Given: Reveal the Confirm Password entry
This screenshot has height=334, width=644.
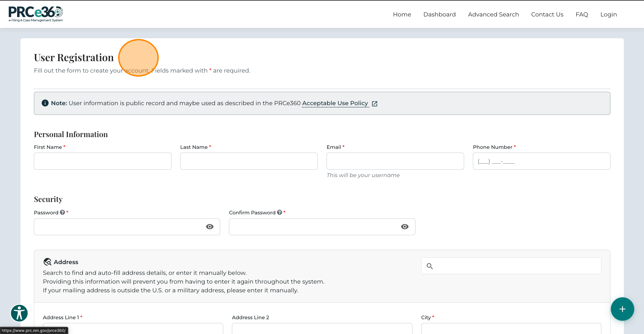Looking at the screenshot, I should point(404,226).
